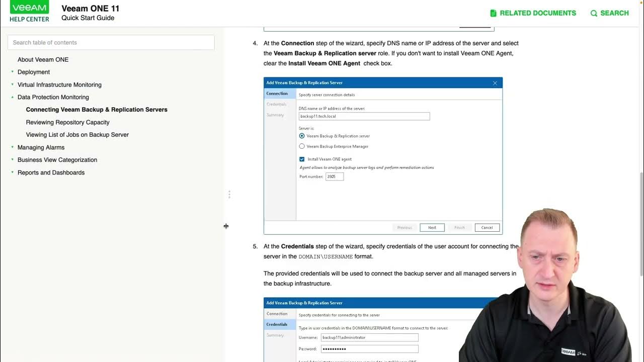Click the Previous button
The height and width of the screenshot is (362, 644).
coord(405,228)
